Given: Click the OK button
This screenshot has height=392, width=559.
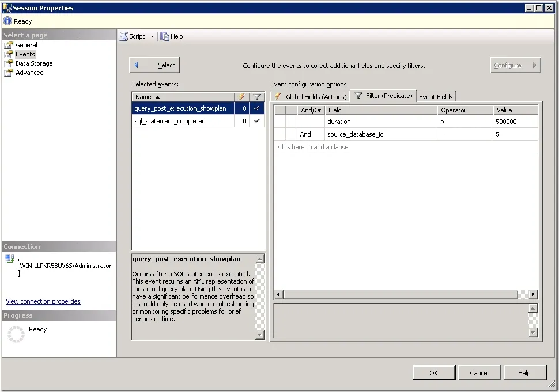Looking at the screenshot, I should pyautogui.click(x=434, y=373).
